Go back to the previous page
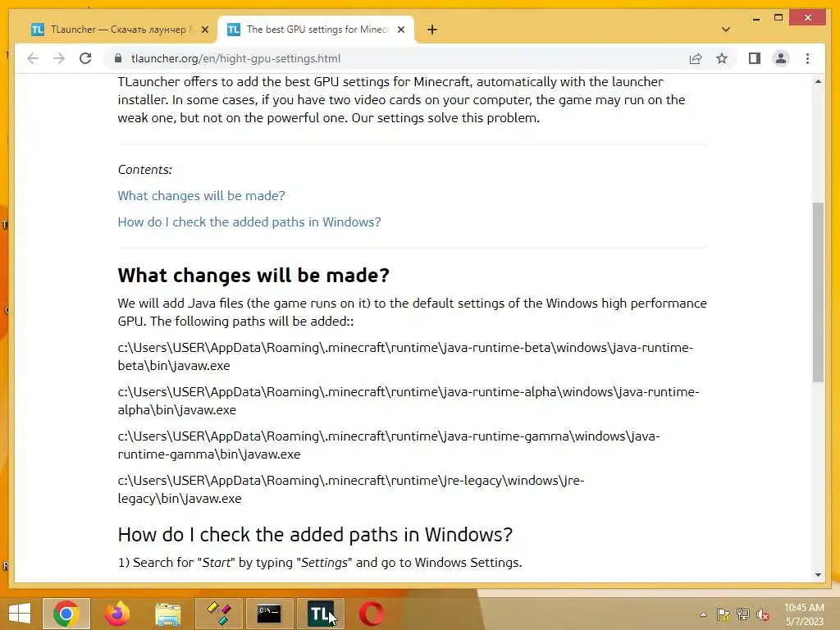Screen dimensions: 840x630 (33, 58)
